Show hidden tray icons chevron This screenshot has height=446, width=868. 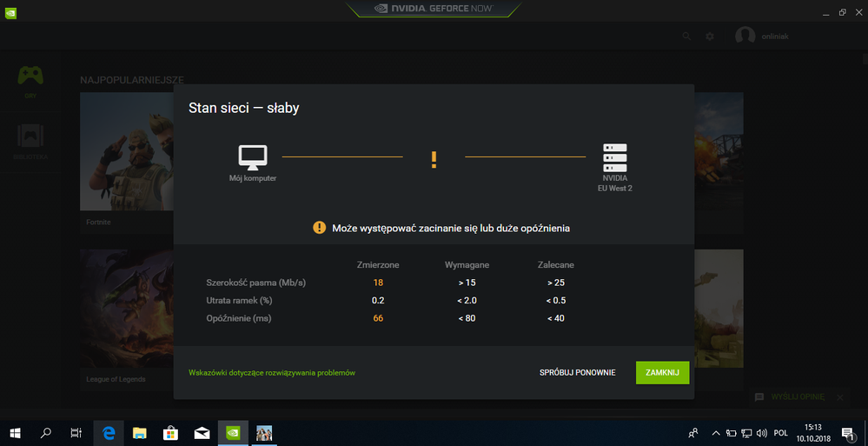coord(716,433)
